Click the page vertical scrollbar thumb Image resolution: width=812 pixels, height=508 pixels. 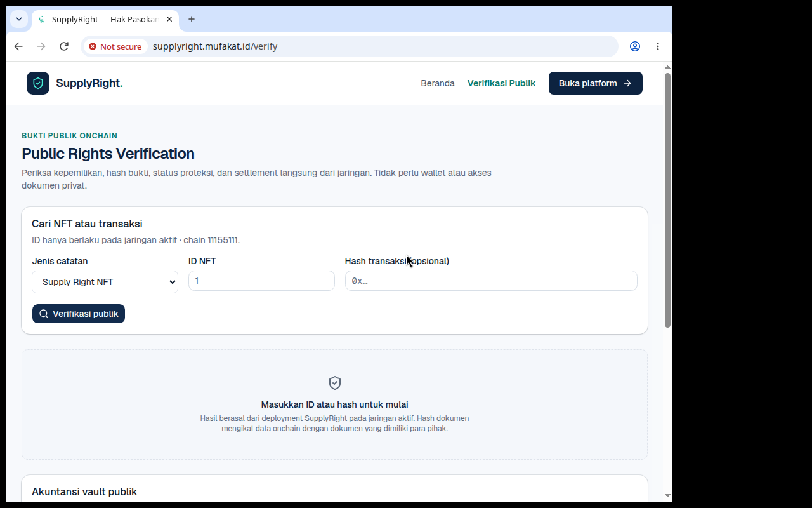tap(667, 200)
